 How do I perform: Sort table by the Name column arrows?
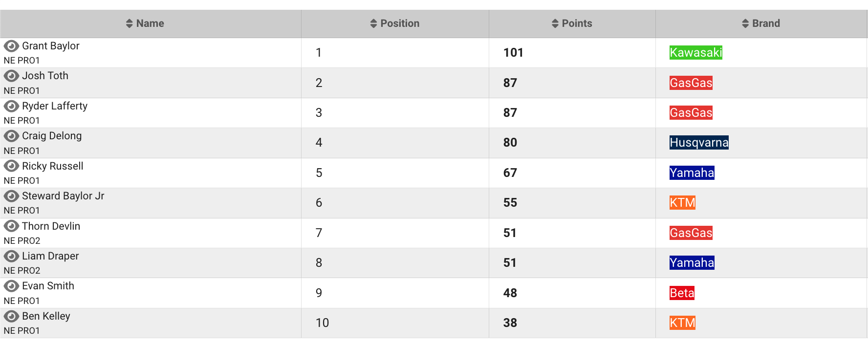point(130,23)
